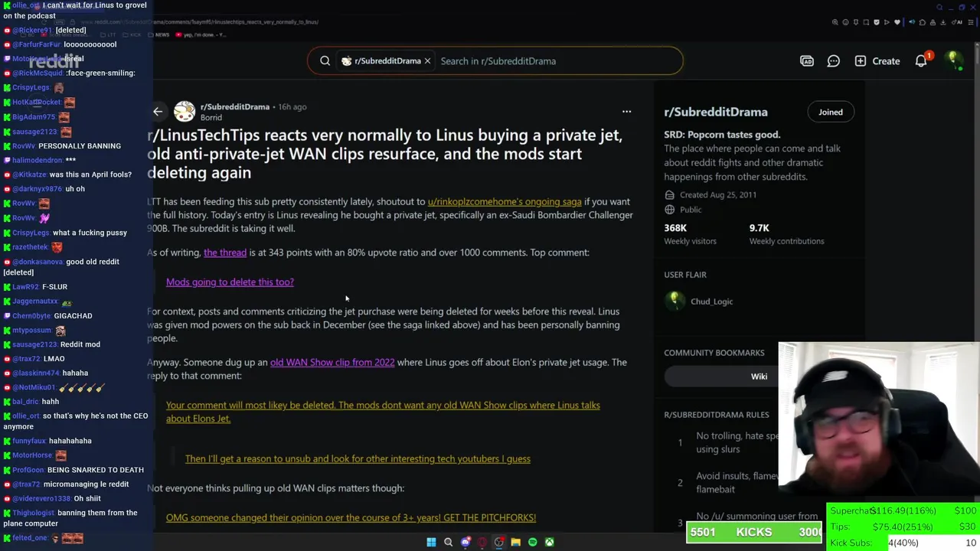Click the browser's play arrow toolbar icon
Image resolution: width=980 pixels, height=551 pixels.
coord(887,22)
